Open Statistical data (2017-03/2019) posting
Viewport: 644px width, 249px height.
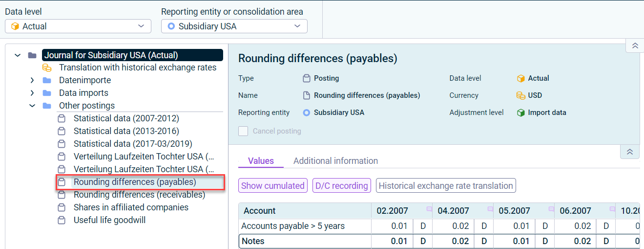click(133, 144)
